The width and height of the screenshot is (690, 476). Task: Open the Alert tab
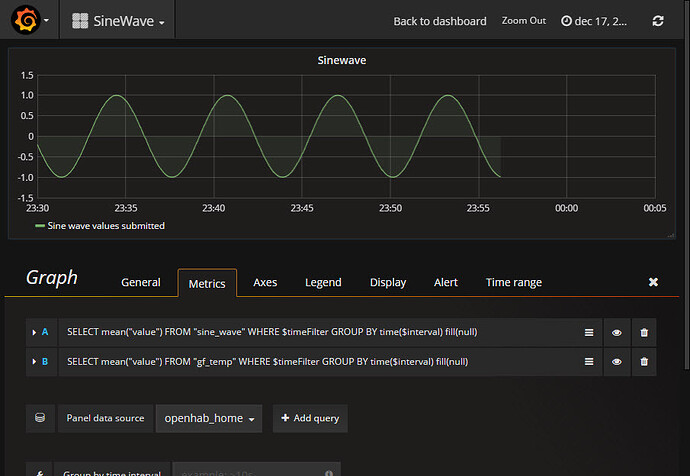tap(445, 283)
